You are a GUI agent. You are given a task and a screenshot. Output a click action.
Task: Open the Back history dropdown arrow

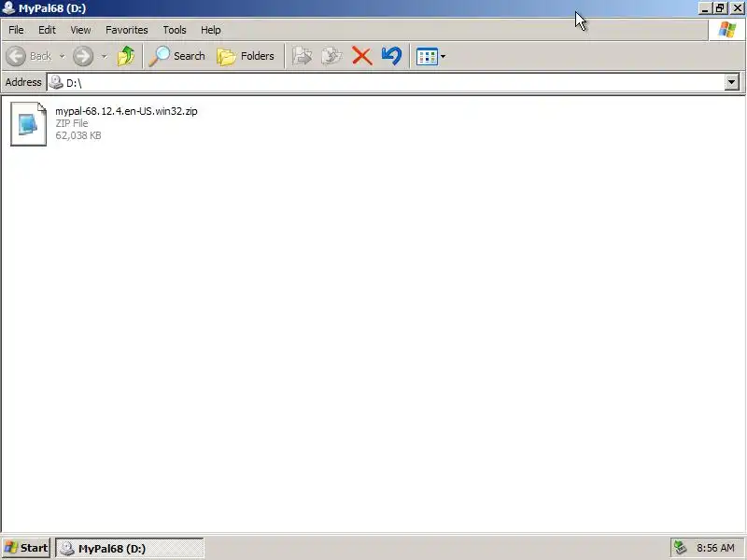click(62, 56)
